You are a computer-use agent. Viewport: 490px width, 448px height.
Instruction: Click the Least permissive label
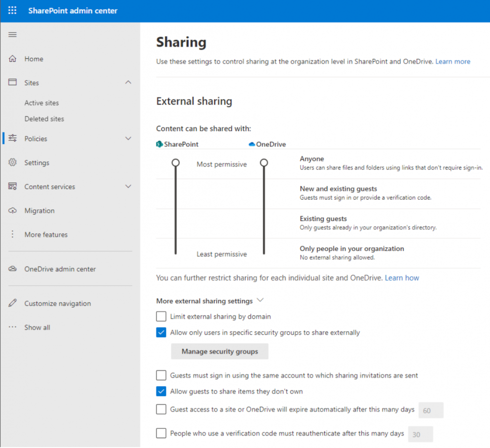coord(221,254)
